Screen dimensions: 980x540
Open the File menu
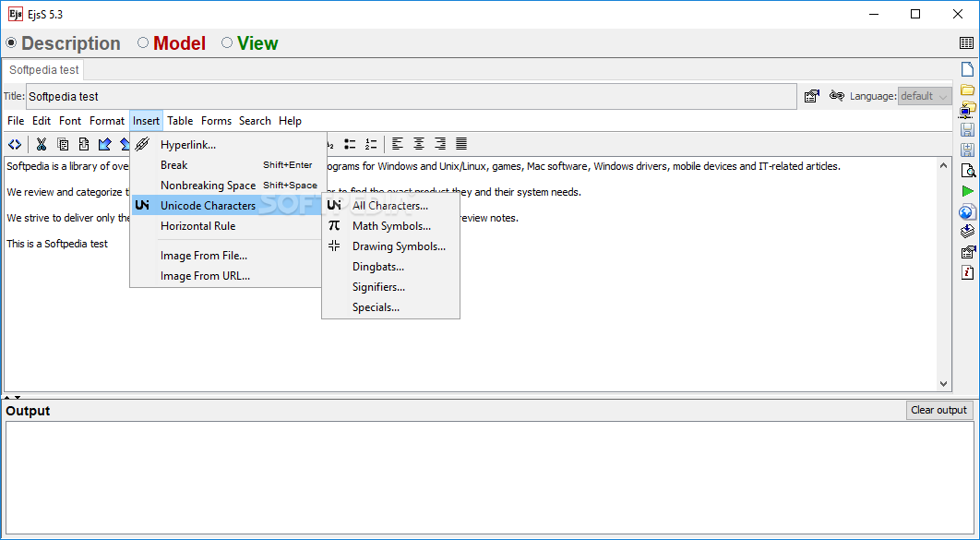pos(16,121)
